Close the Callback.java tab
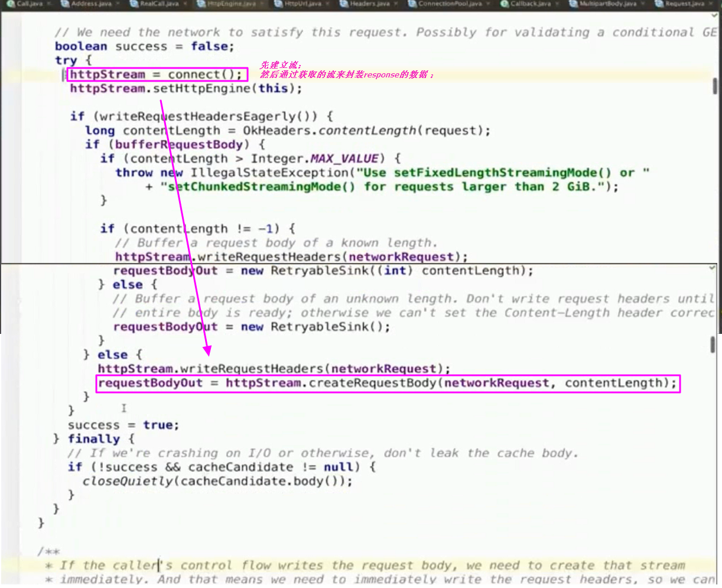Image resolution: width=722 pixels, height=588 pixels. point(557,4)
